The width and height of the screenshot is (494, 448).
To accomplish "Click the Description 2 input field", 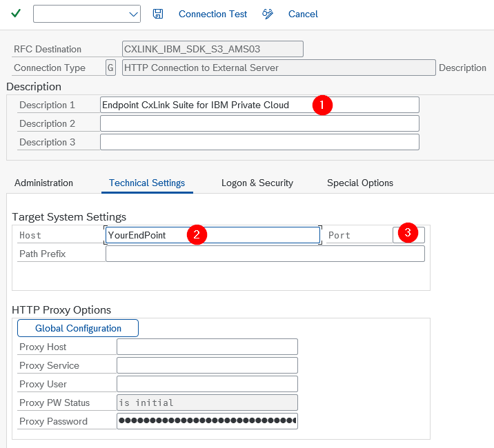I will 259,123.
